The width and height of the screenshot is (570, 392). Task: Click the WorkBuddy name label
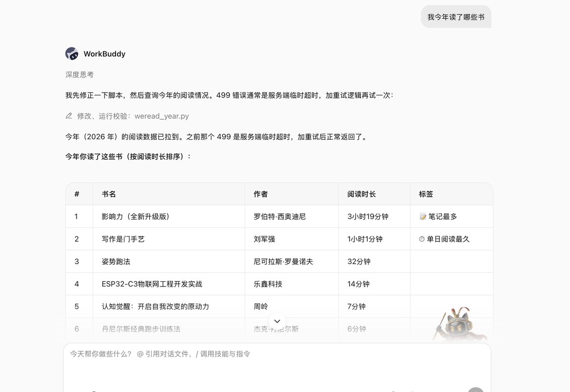click(x=104, y=54)
